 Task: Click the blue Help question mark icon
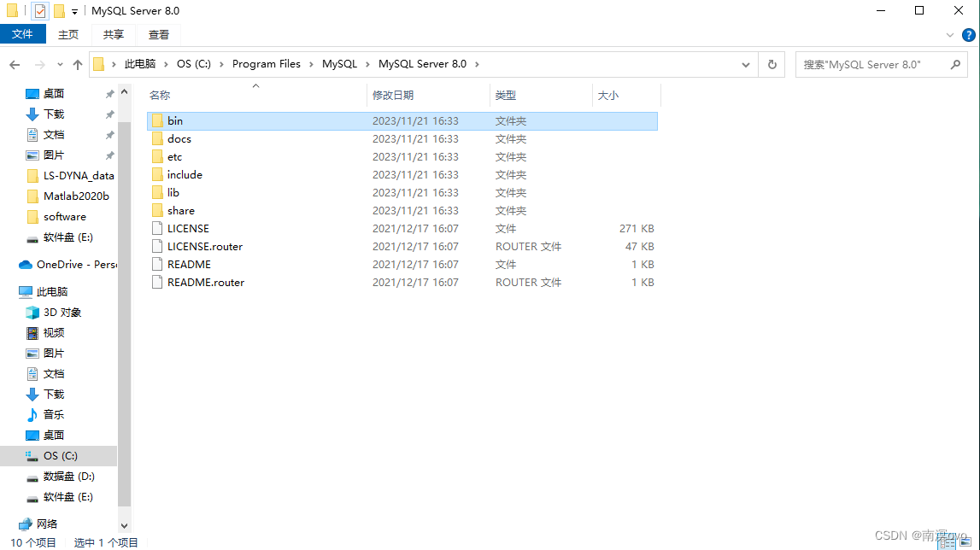968,36
